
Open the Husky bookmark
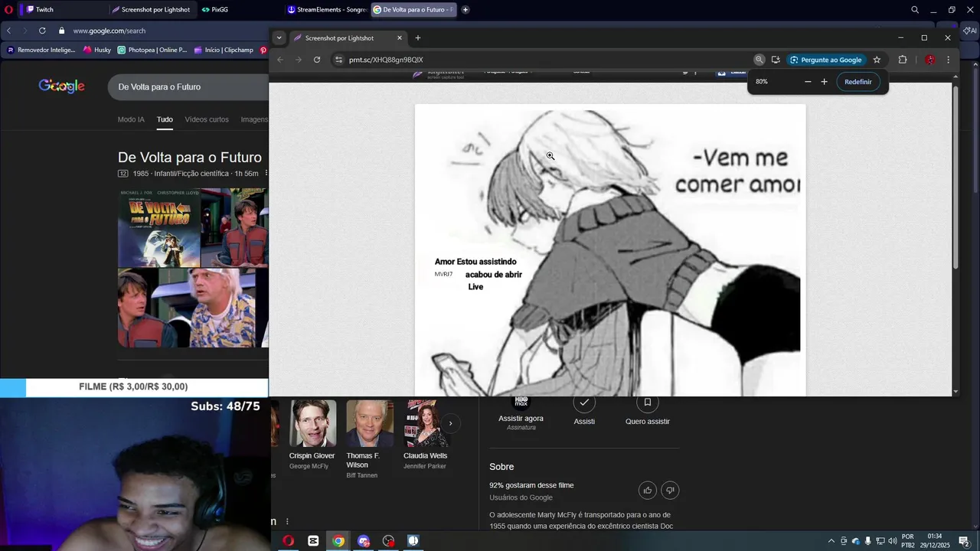pyautogui.click(x=97, y=50)
